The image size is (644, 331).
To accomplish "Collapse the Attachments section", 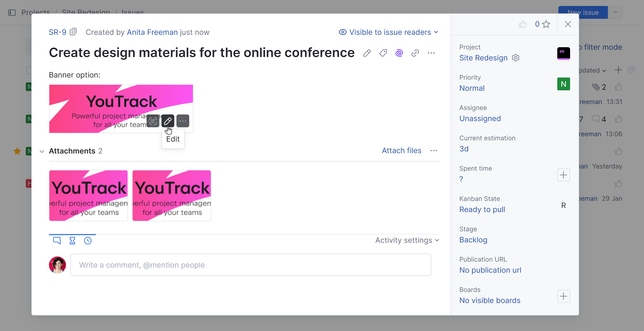I will click(42, 151).
